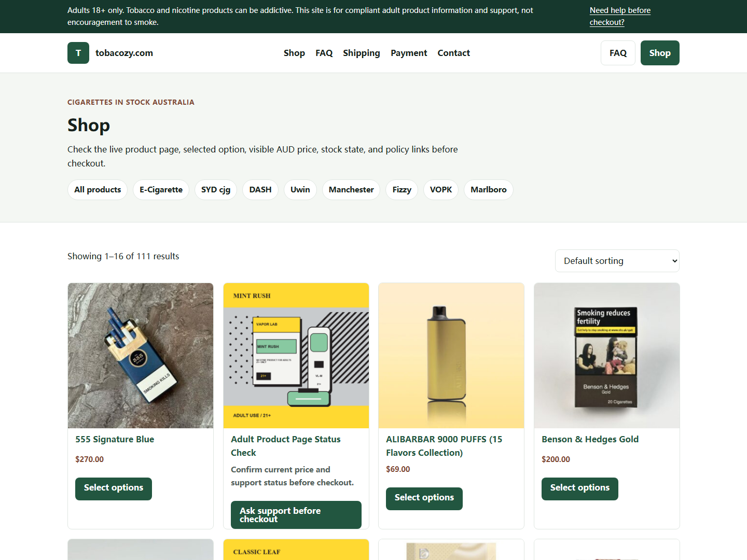Click the $69.00 price text
The width and height of the screenshot is (747, 560).
398,469
